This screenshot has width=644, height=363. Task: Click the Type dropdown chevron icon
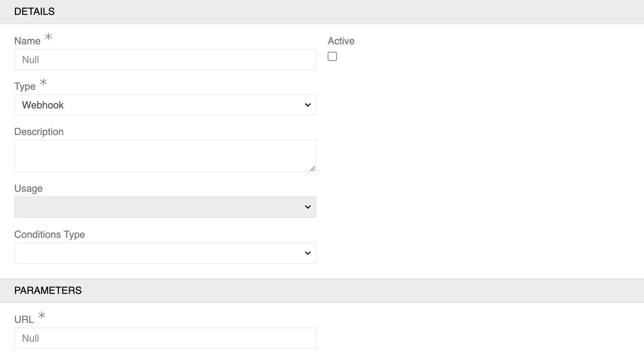[307, 105]
